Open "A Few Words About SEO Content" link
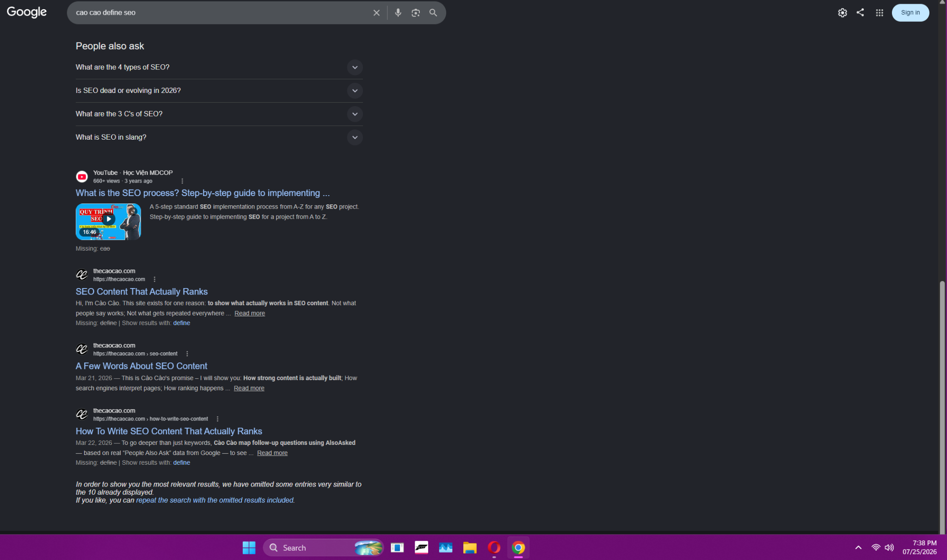Image resolution: width=947 pixels, height=560 pixels. pos(141,366)
